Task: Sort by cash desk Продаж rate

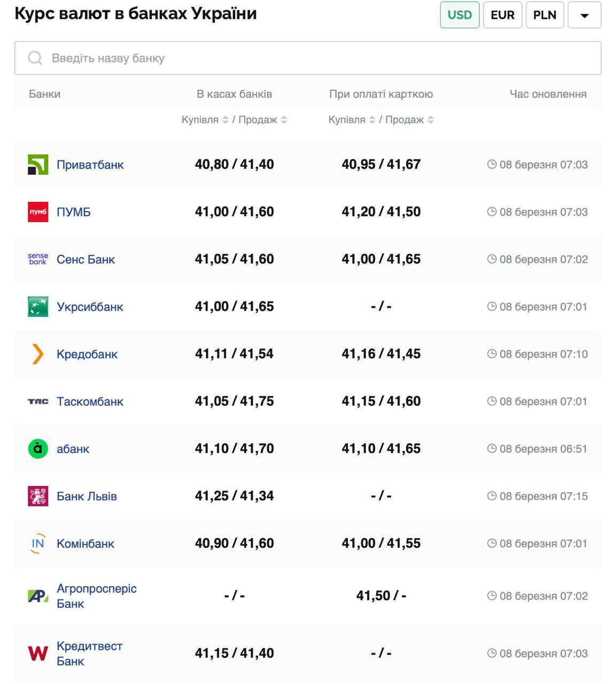Action: tap(284, 120)
